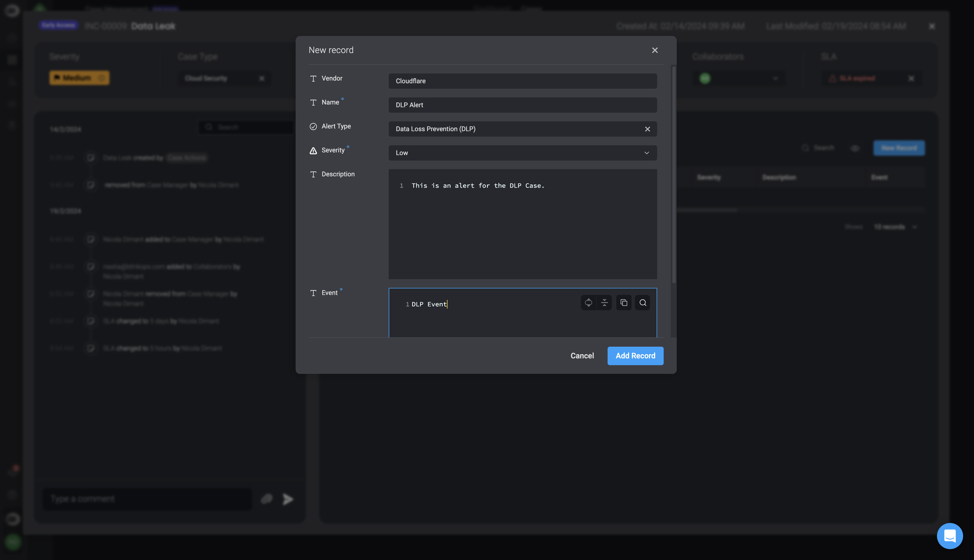The image size is (974, 560).
Task: Clear the SLA expired value
Action: click(911, 78)
